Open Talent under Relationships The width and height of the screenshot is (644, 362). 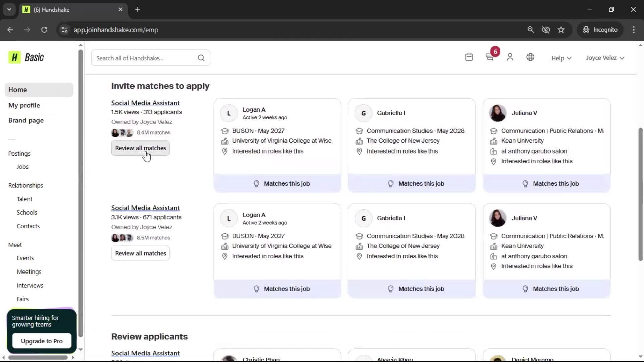click(x=24, y=199)
